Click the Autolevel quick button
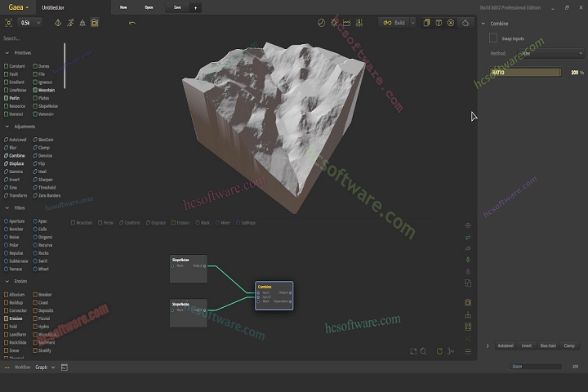This screenshot has height=392, width=588. click(505, 345)
